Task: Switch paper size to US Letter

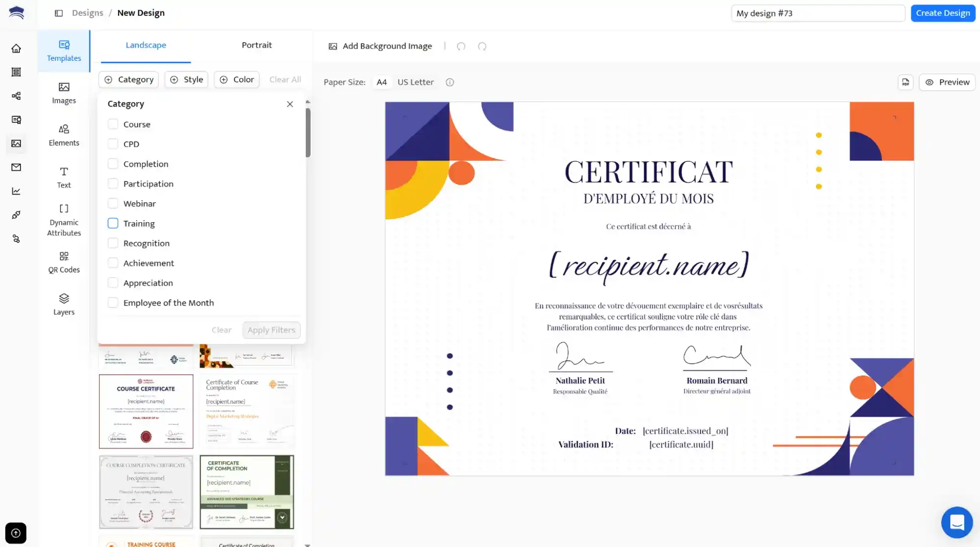Action: (415, 82)
